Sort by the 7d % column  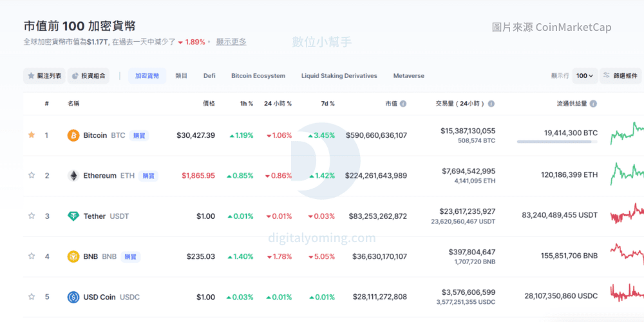[328, 104]
